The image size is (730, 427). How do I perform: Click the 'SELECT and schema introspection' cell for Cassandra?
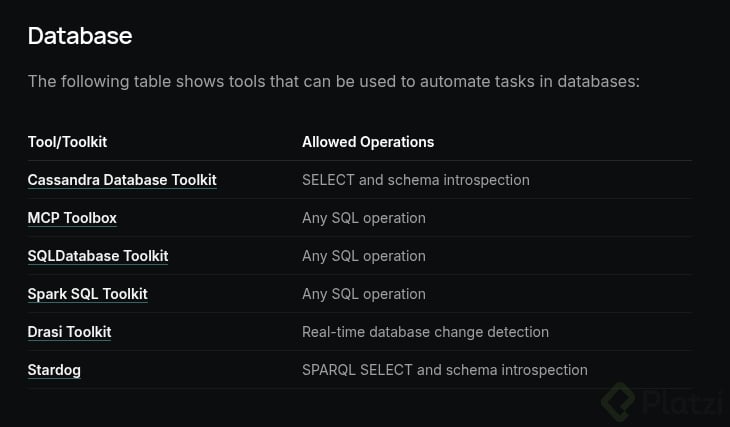click(416, 180)
